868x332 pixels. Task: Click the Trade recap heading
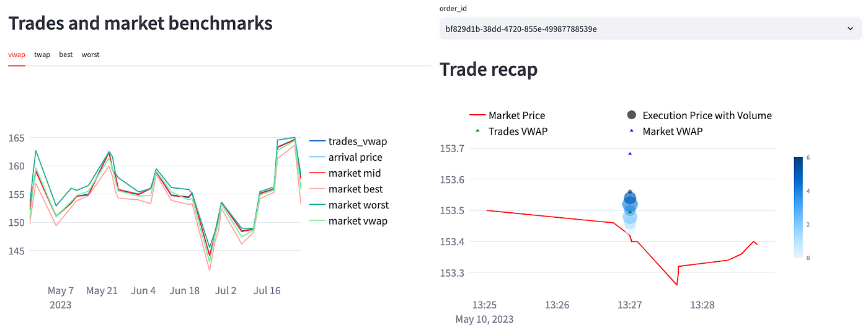click(x=489, y=70)
